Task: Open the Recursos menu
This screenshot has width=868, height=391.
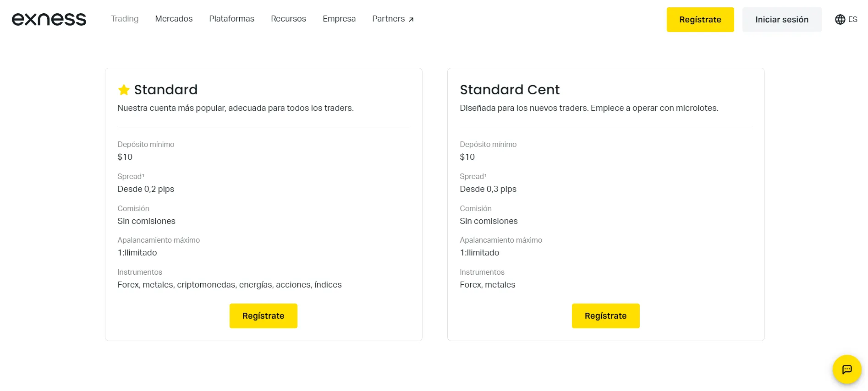Action: pos(288,19)
